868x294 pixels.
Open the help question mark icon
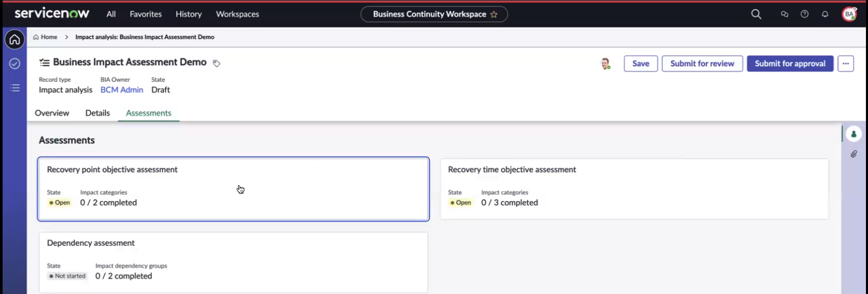click(804, 14)
